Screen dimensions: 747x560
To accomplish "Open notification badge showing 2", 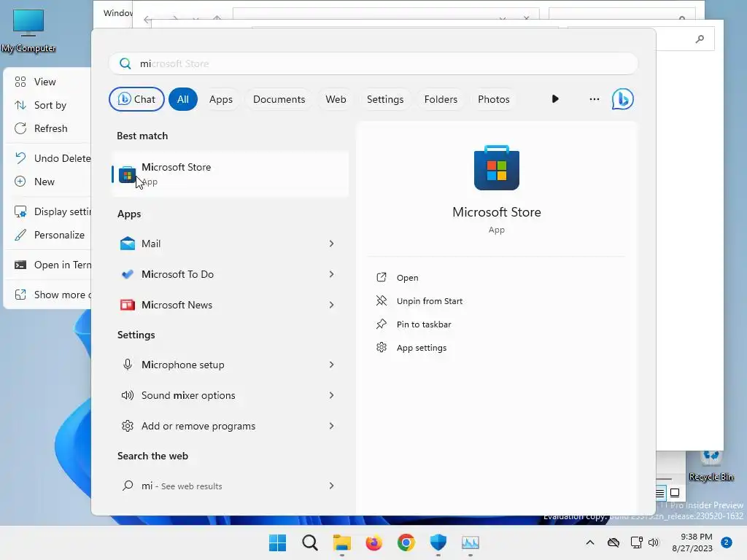I will 726,542.
